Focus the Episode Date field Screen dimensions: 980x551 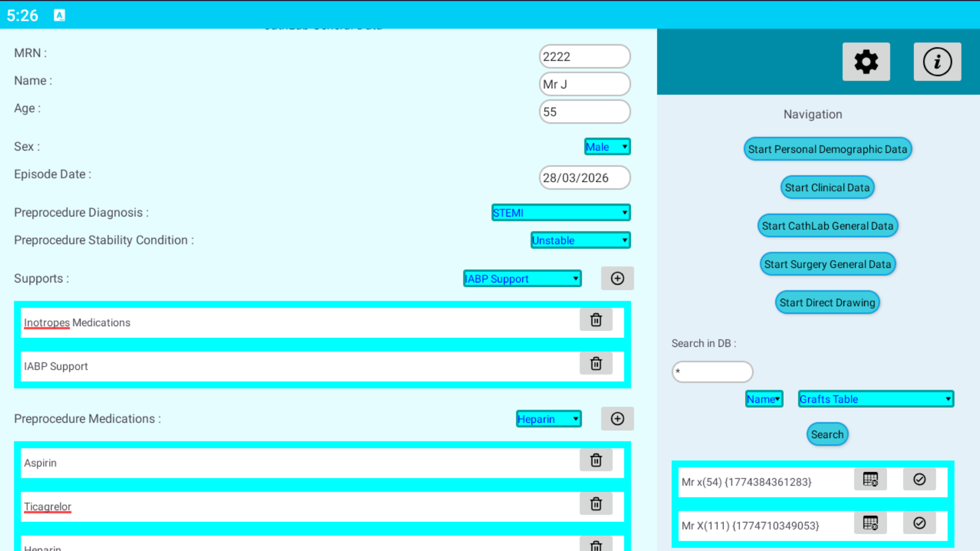pyautogui.click(x=584, y=178)
